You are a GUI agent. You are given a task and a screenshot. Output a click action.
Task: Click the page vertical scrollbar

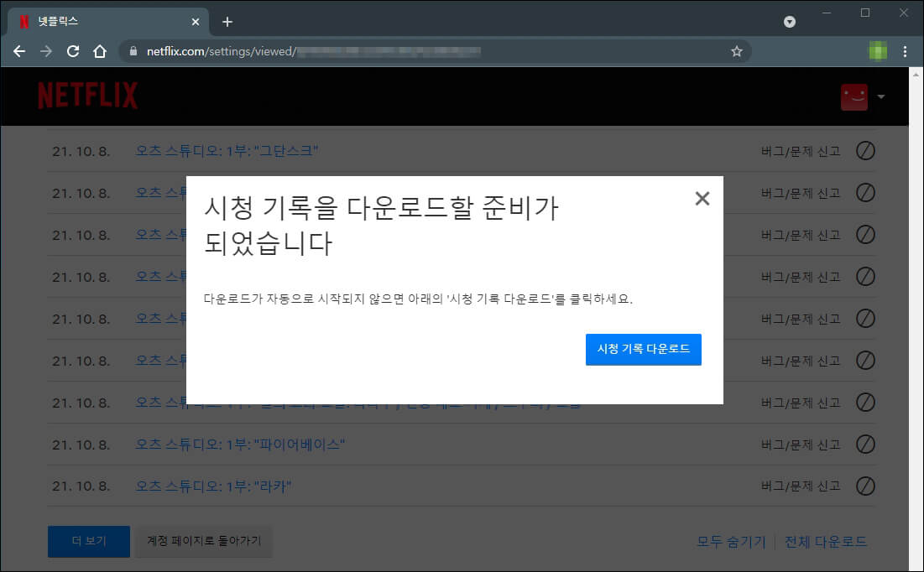916,319
